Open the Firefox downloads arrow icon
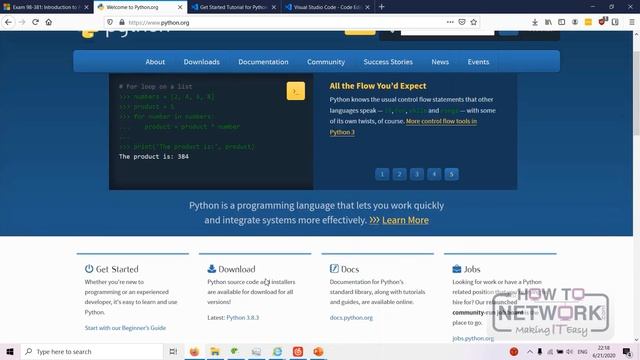This screenshot has height=360, width=640. tap(535, 22)
